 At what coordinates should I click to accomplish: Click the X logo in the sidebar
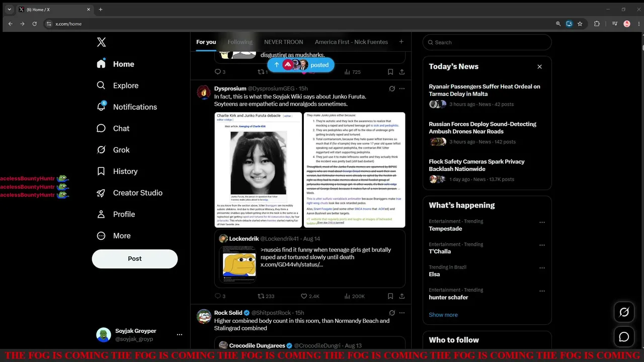click(101, 42)
